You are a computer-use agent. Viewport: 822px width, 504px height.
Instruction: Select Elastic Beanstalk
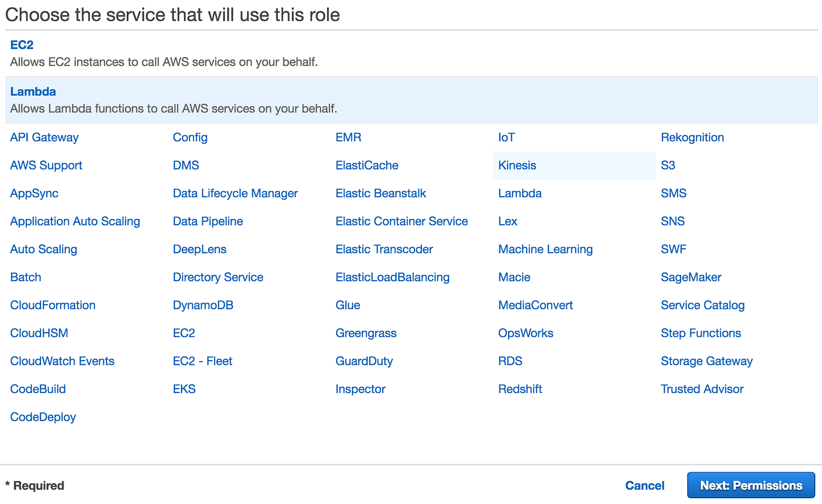click(381, 193)
